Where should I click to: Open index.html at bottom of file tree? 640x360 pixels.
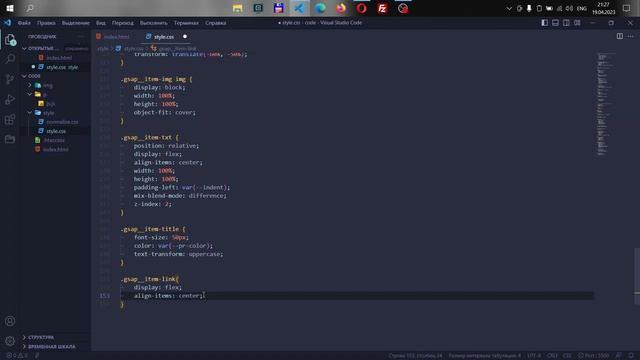coord(56,149)
